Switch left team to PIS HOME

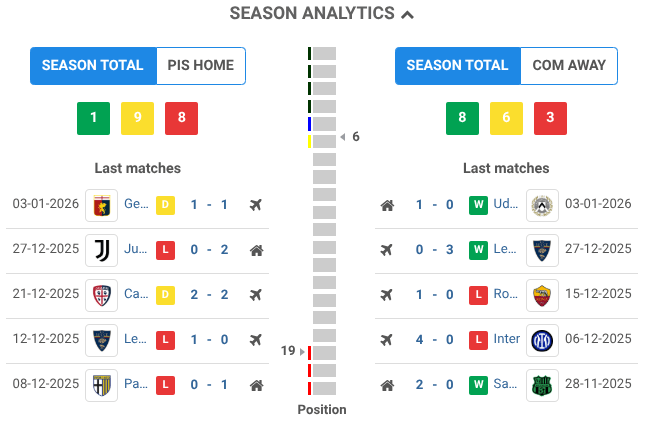coord(201,66)
